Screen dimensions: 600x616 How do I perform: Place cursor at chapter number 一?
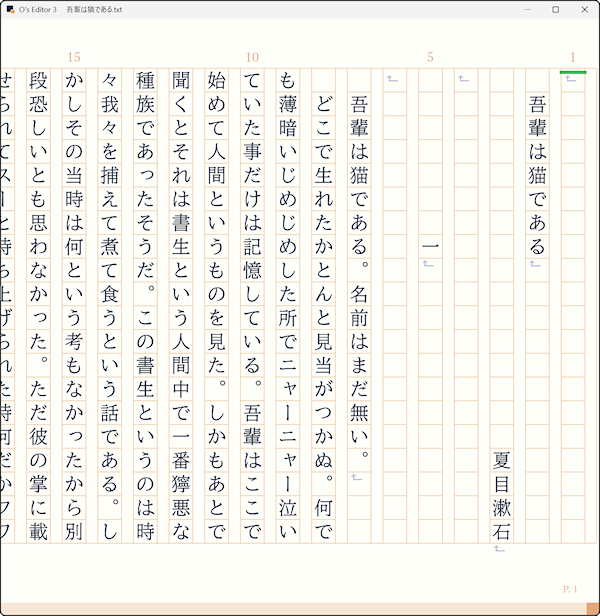tap(430, 246)
